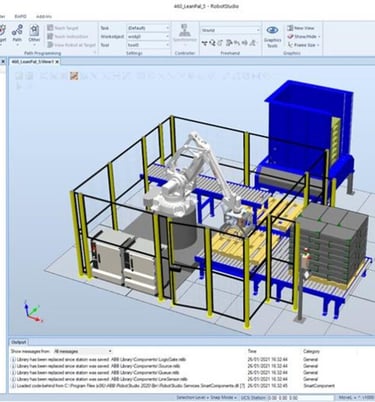Open the Workobject dropdown
Viewport: 375px width, 402px height.
click(148, 36)
